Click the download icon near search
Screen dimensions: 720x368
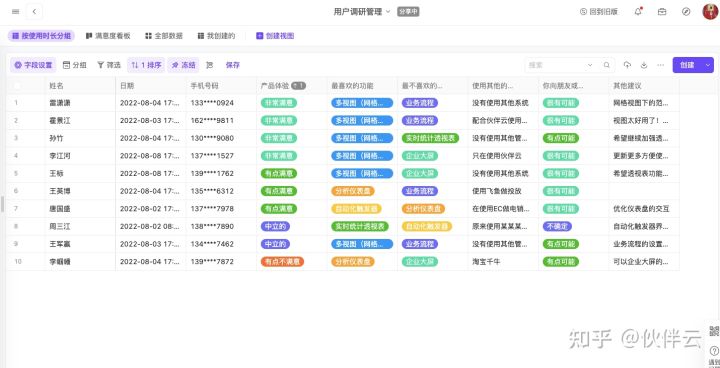644,65
